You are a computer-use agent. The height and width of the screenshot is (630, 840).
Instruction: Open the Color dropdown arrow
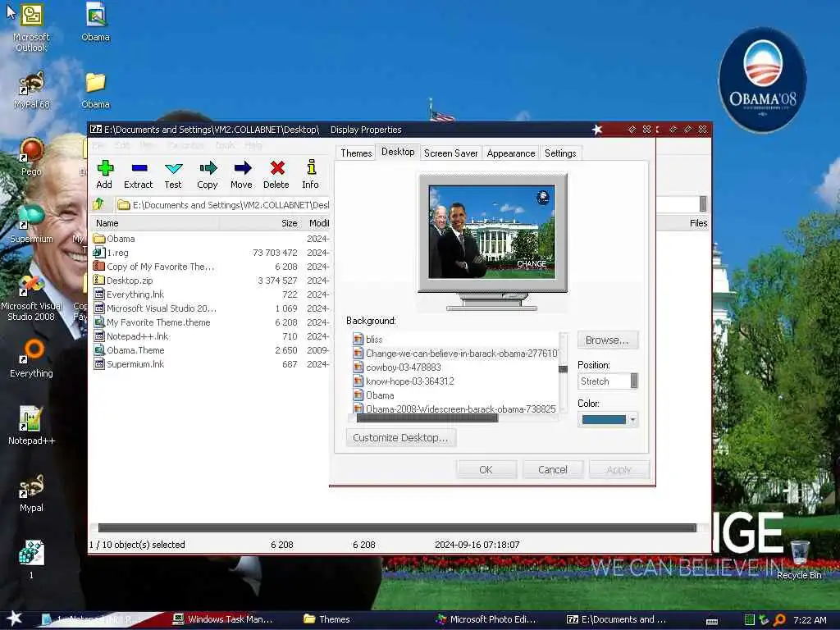coord(632,419)
